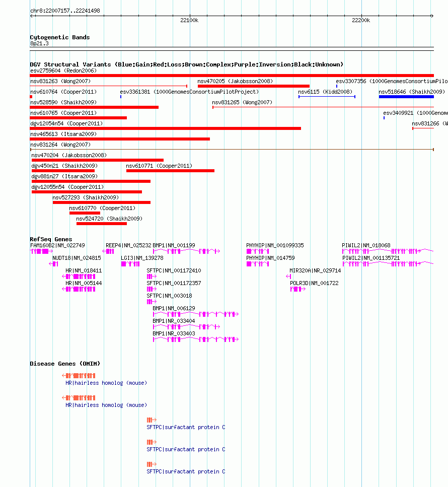Select nsv470204 (Jakobsson2008) label

pyautogui.click(x=69, y=155)
